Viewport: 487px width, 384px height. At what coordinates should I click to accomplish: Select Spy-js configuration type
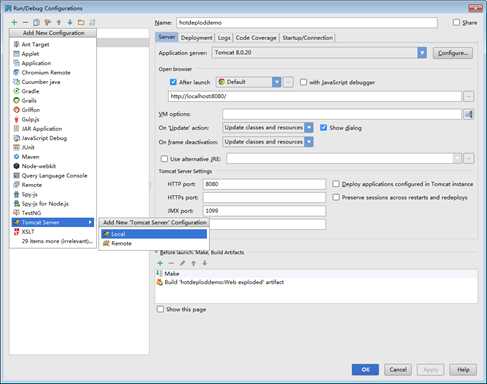pos(53,194)
